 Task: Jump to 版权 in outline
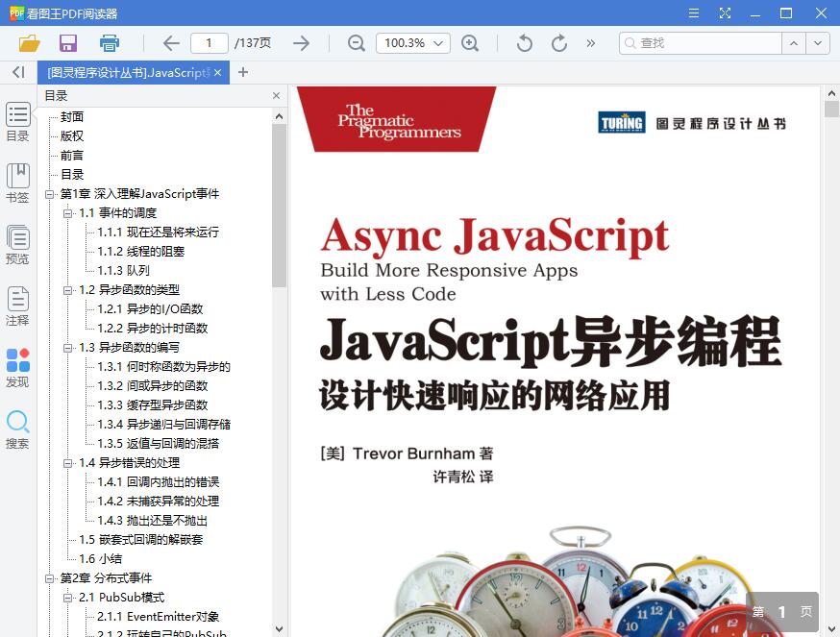[72, 136]
